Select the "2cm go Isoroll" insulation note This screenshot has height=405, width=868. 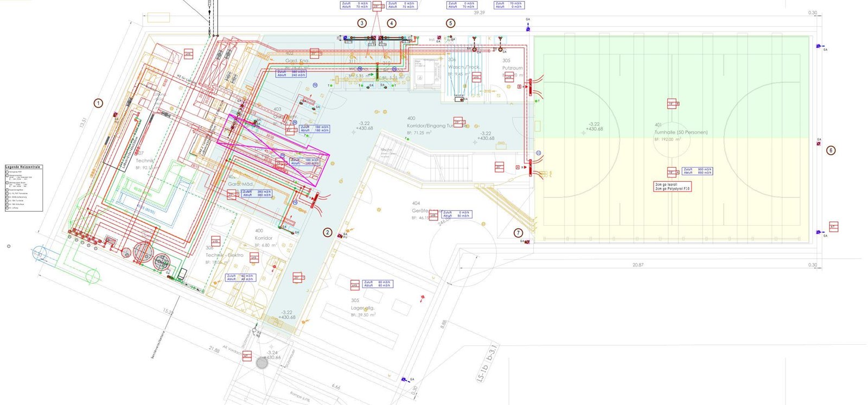(673, 186)
